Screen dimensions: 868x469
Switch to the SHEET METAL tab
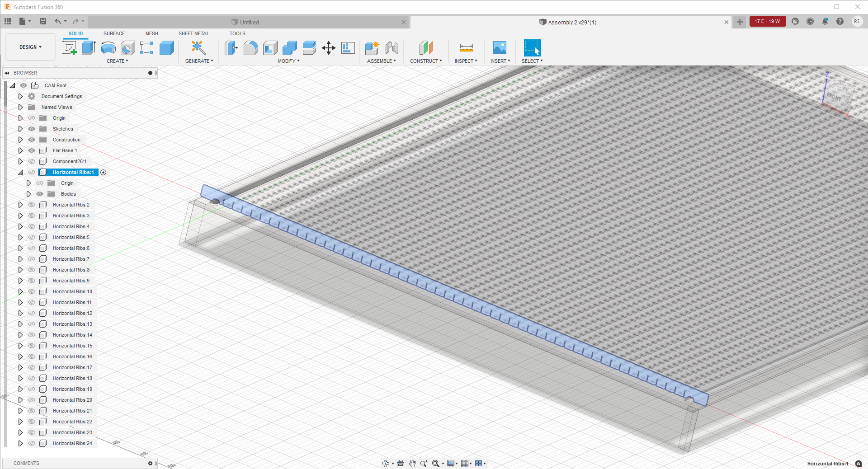click(193, 33)
